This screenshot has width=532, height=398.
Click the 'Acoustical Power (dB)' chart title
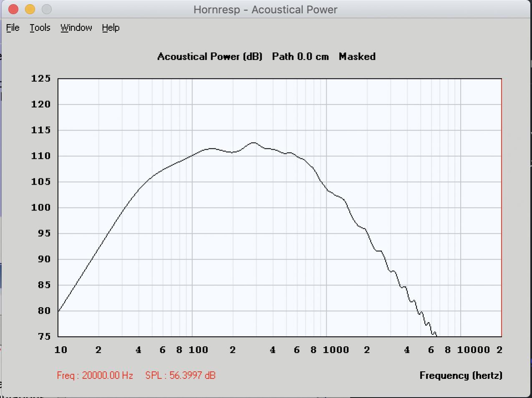pos(209,57)
